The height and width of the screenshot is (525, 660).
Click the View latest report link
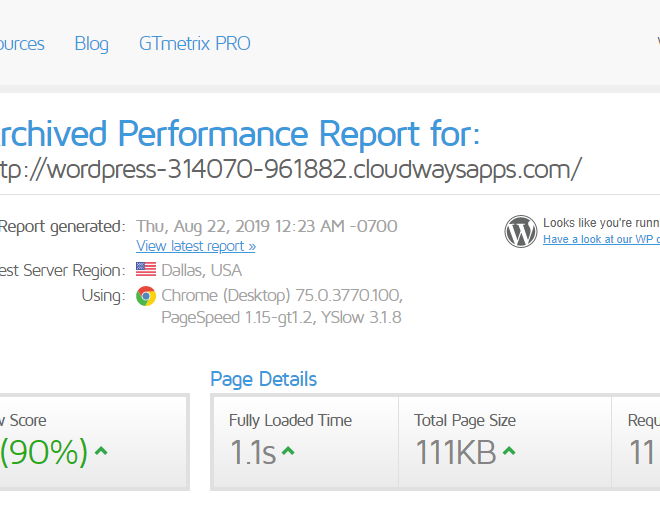click(196, 246)
